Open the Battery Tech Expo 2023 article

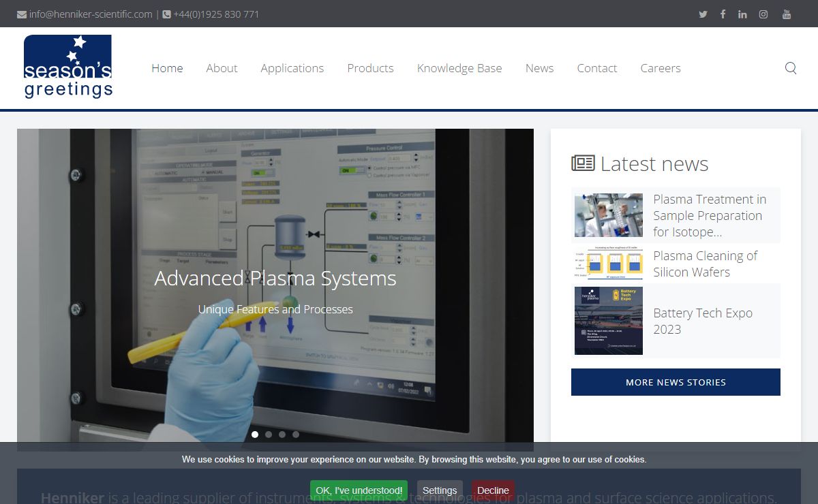[x=703, y=321]
